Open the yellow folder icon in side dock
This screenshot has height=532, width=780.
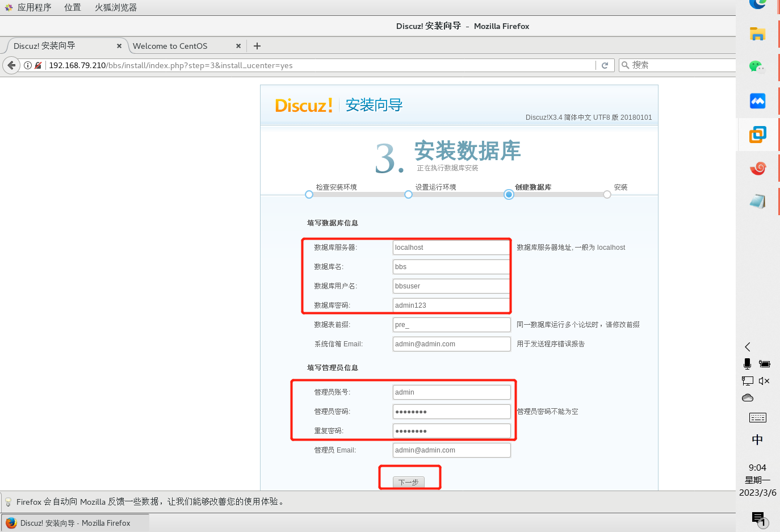[757, 34]
